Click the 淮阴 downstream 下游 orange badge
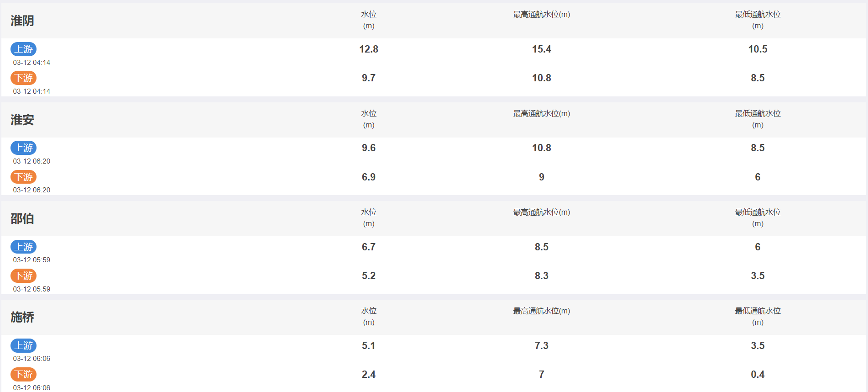Viewport: 868px width, 392px height. tap(24, 78)
